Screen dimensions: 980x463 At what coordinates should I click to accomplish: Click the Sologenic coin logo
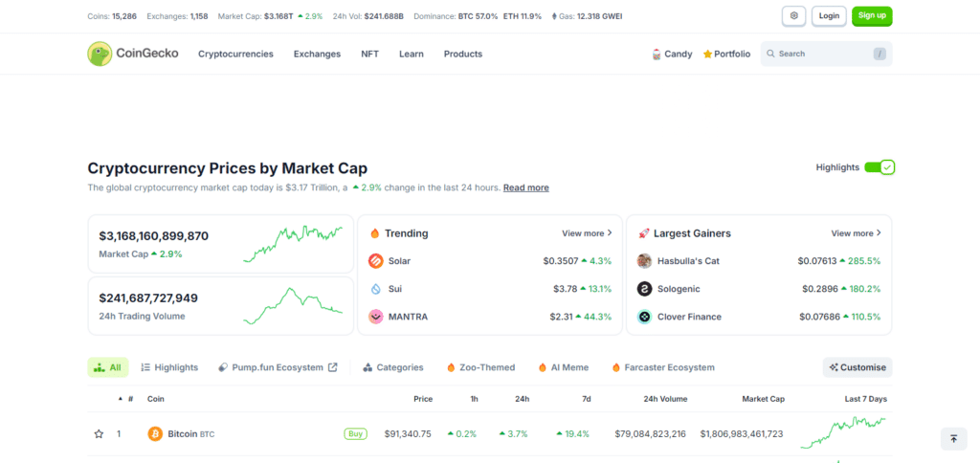click(644, 289)
